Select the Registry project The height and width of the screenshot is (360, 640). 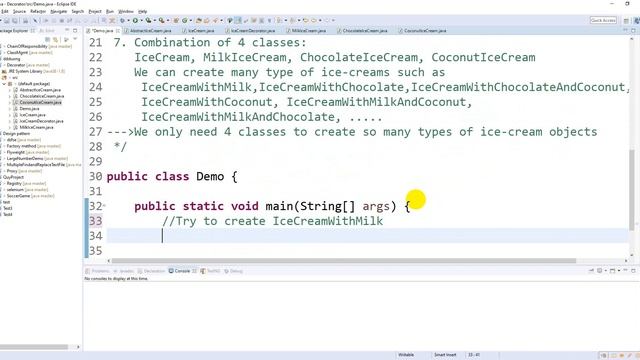(x=26, y=184)
